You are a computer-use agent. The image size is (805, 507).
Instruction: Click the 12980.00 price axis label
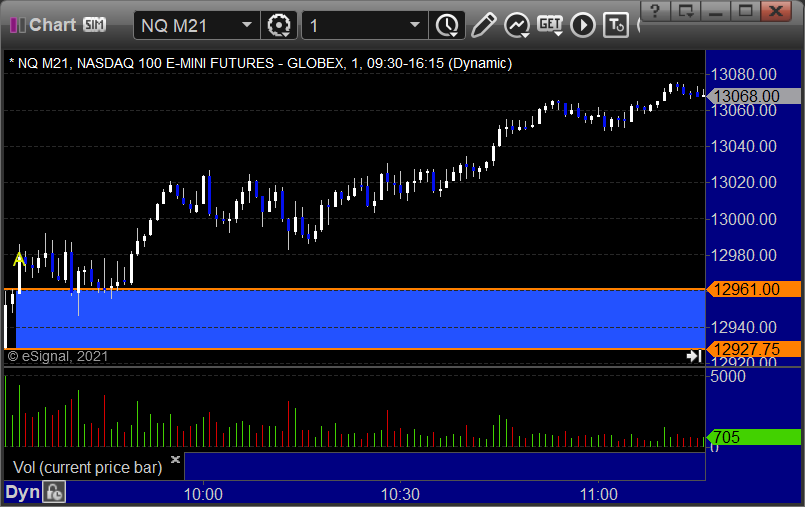click(743, 255)
